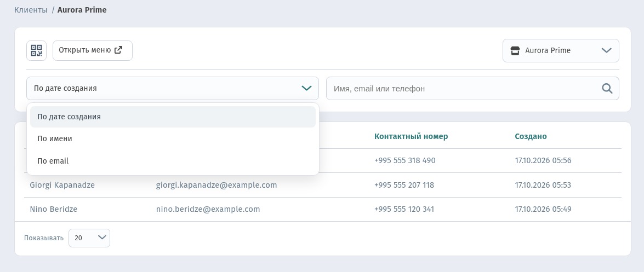644x272 pixels.
Task: Pick the 'По email' sort option
Action: [x=173, y=161]
